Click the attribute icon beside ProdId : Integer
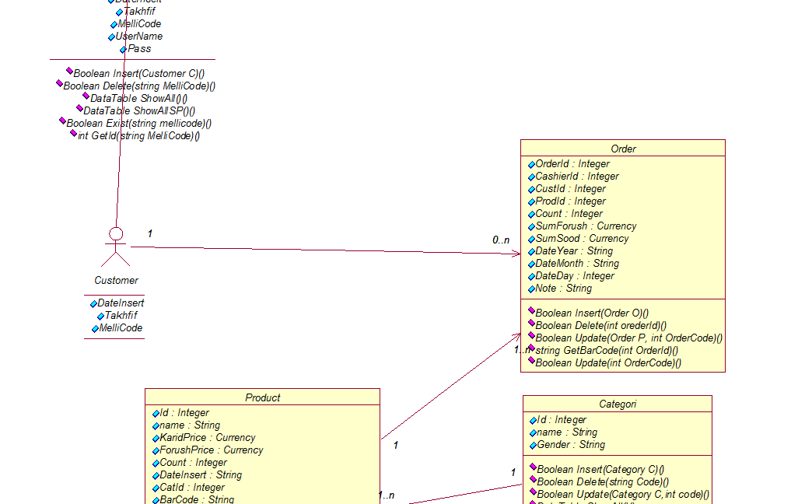The width and height of the screenshot is (812, 504). (x=531, y=202)
